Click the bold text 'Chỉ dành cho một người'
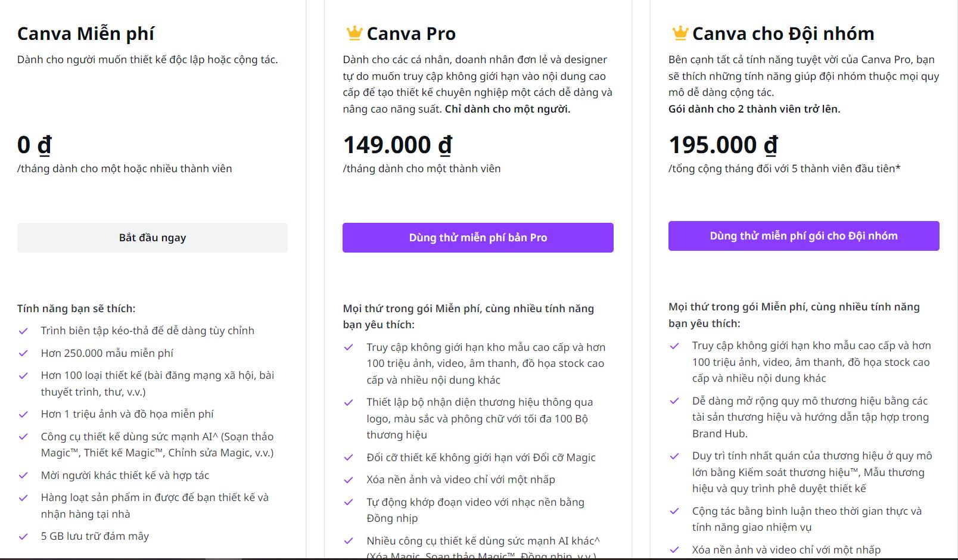Screen dimensions: 958x560 (x=507, y=108)
